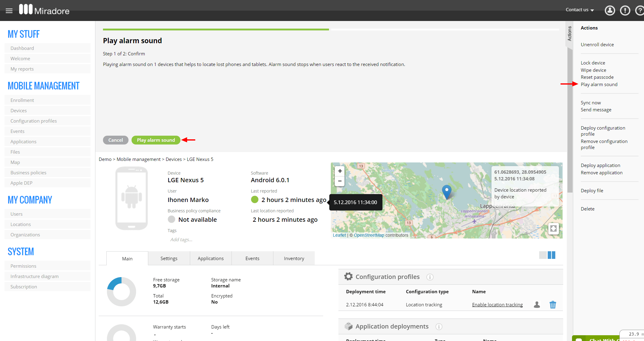Screen dimensions: 644x341
Task: Click the Configuration profiles info icon
Action: pyautogui.click(x=430, y=277)
